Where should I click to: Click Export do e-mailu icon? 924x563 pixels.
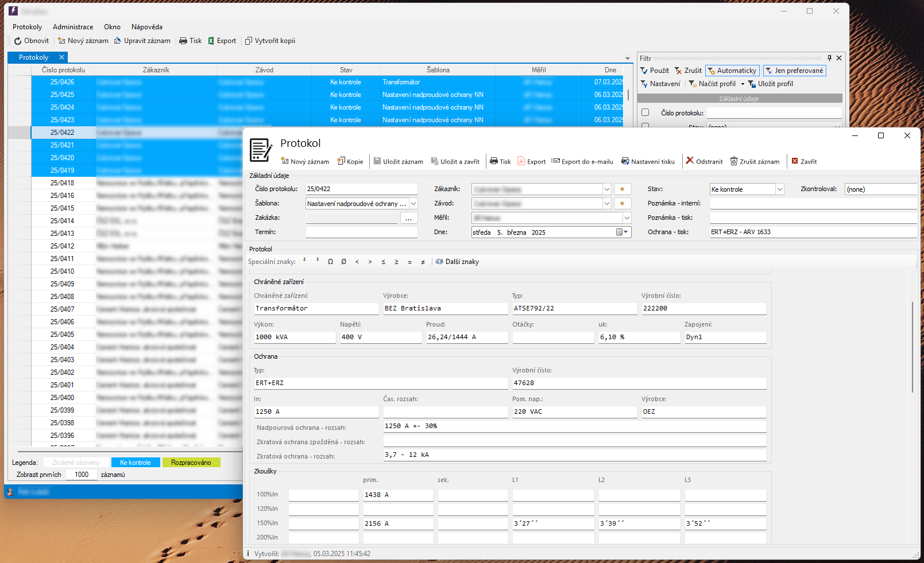(x=555, y=161)
